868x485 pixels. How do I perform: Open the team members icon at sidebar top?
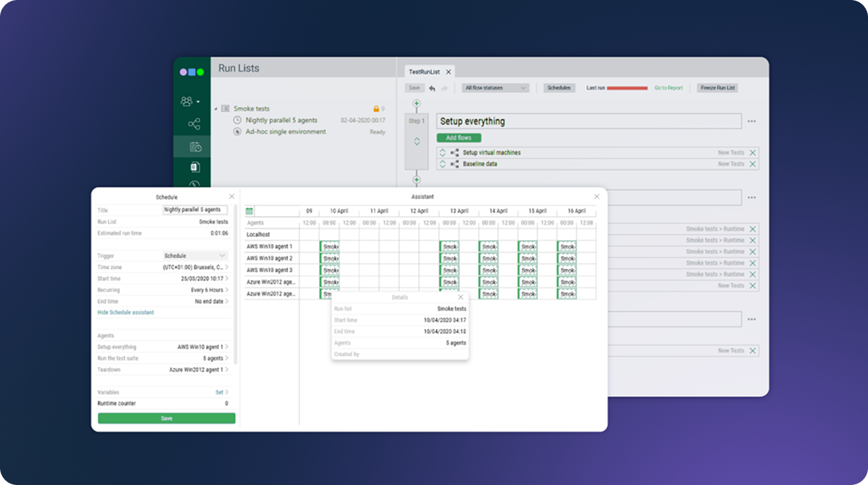click(x=186, y=101)
